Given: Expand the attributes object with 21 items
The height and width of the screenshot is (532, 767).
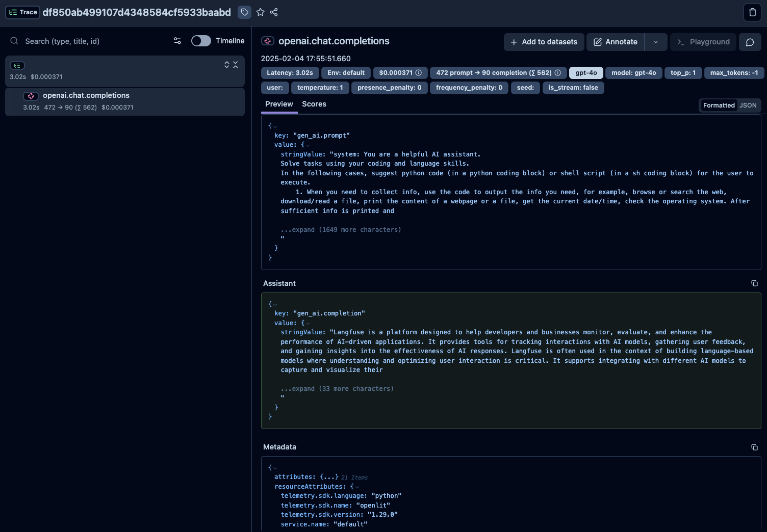Looking at the screenshot, I should click(329, 477).
